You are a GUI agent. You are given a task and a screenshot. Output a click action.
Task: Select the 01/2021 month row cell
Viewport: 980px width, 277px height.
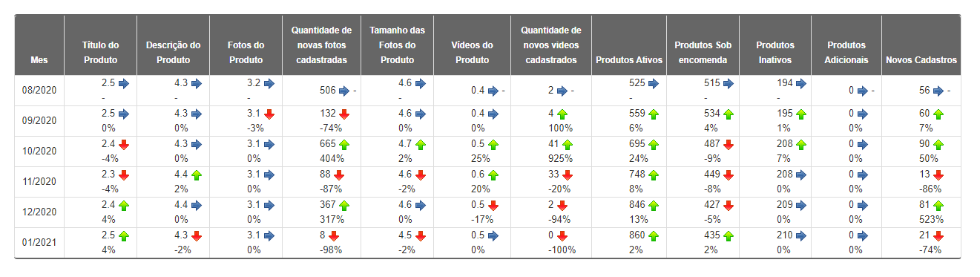[39, 243]
